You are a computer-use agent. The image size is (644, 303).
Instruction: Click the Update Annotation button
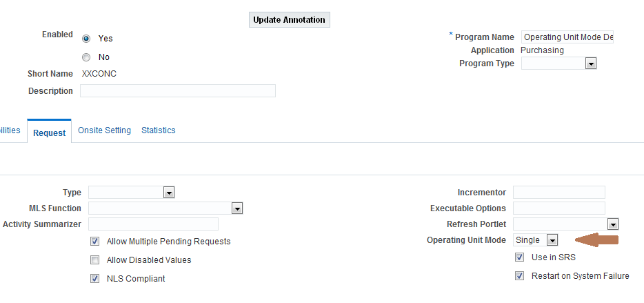point(289,20)
